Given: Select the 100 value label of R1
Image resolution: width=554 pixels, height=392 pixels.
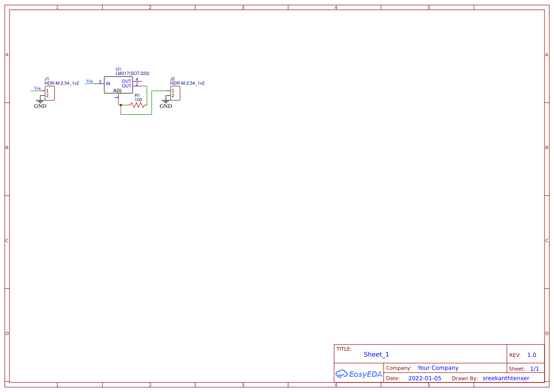Looking at the screenshot, I should [138, 100].
